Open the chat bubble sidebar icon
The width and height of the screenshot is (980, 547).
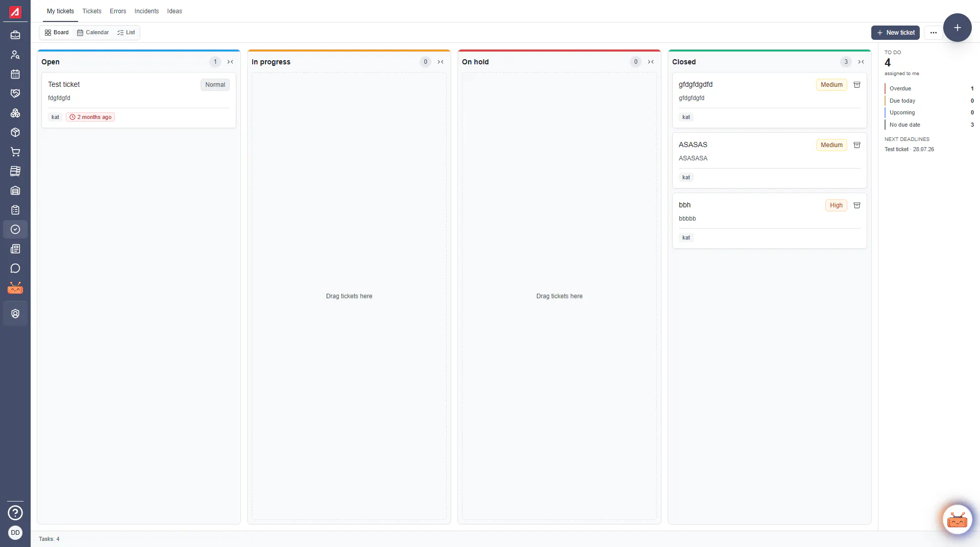coord(15,268)
